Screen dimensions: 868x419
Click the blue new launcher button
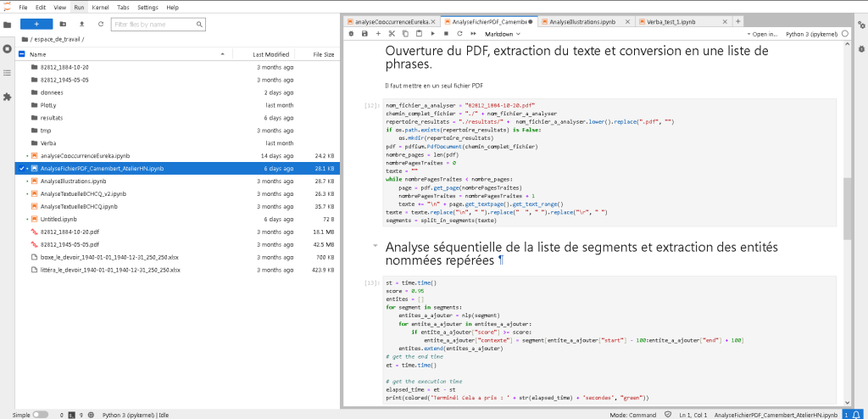[36, 24]
